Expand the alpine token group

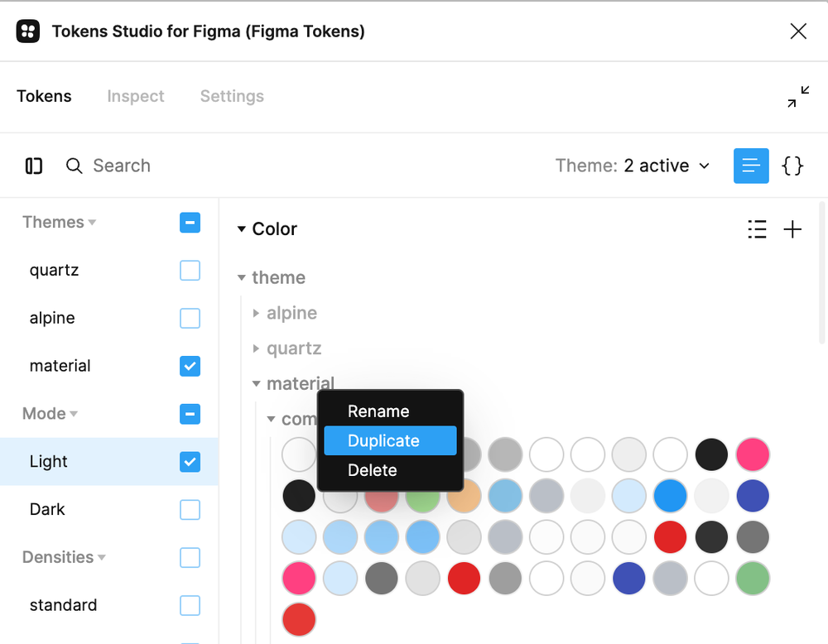pyautogui.click(x=257, y=313)
